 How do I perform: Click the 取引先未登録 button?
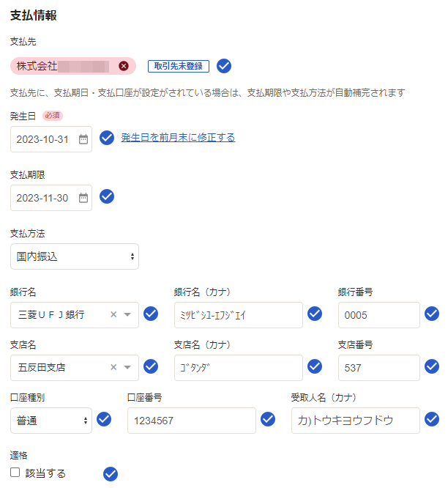(x=179, y=67)
